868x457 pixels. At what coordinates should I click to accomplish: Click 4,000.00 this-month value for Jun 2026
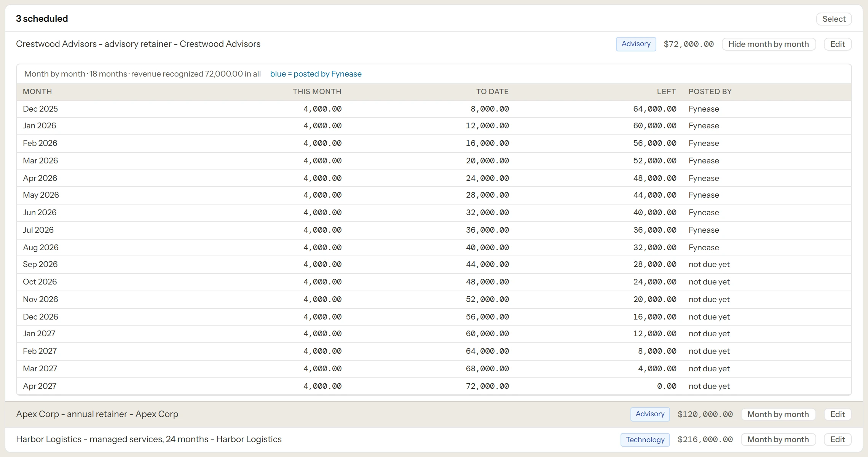tap(322, 213)
